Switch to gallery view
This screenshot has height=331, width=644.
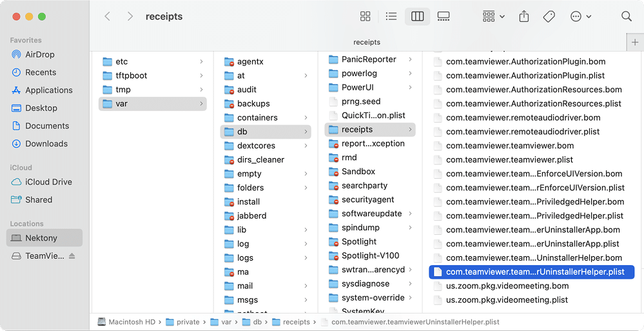coord(444,16)
